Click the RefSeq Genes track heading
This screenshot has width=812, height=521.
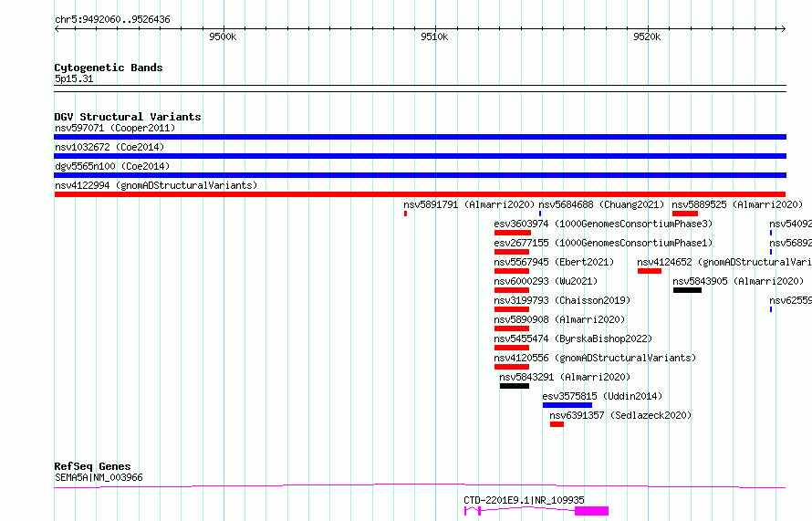[x=92, y=466]
